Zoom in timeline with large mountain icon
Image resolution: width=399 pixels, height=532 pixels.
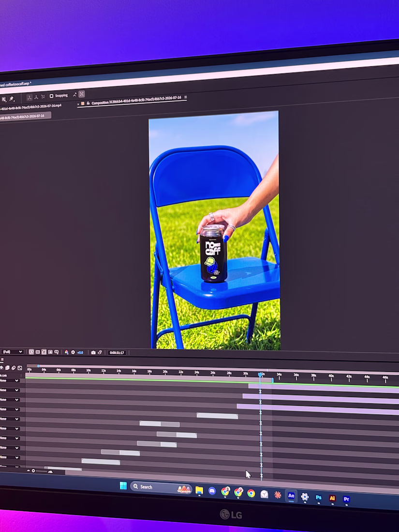[50, 472]
